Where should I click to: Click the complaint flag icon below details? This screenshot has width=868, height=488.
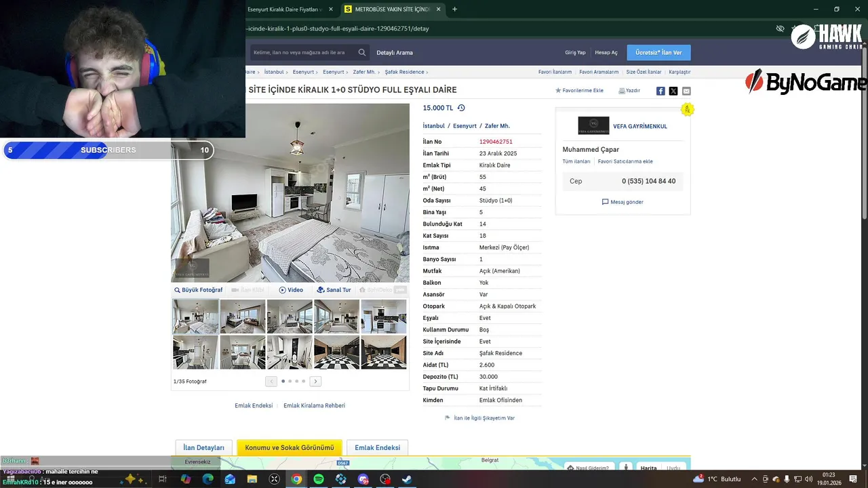[447, 418]
